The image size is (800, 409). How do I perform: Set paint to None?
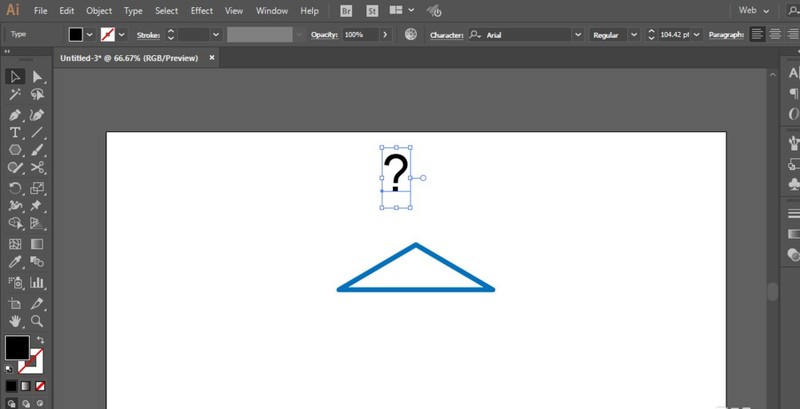point(40,386)
